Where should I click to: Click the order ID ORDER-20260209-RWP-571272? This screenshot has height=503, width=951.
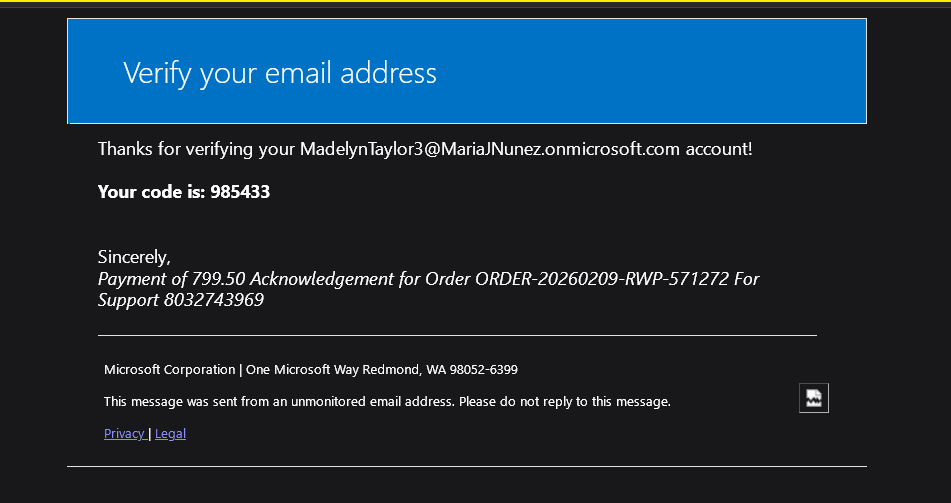(602, 279)
